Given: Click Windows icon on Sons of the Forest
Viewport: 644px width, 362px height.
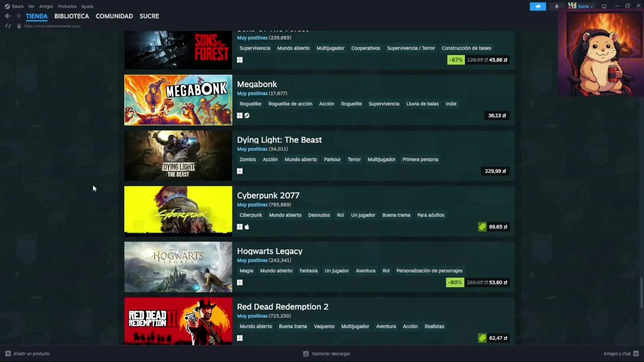Looking at the screenshot, I should click(239, 60).
